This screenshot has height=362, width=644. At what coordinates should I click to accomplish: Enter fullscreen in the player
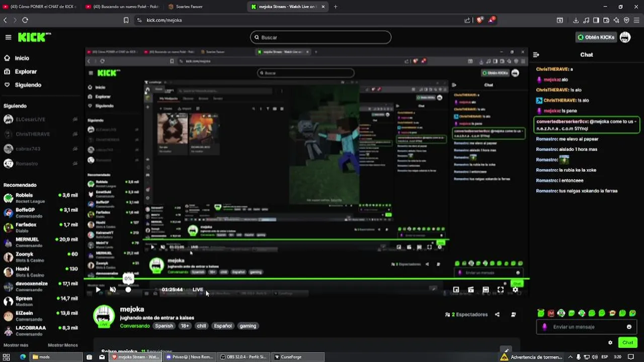(x=500, y=290)
